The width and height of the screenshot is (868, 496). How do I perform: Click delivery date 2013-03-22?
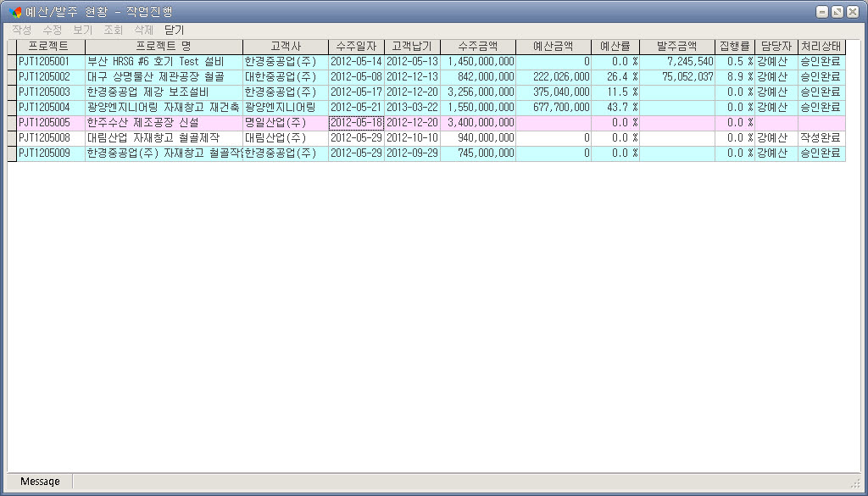click(413, 108)
